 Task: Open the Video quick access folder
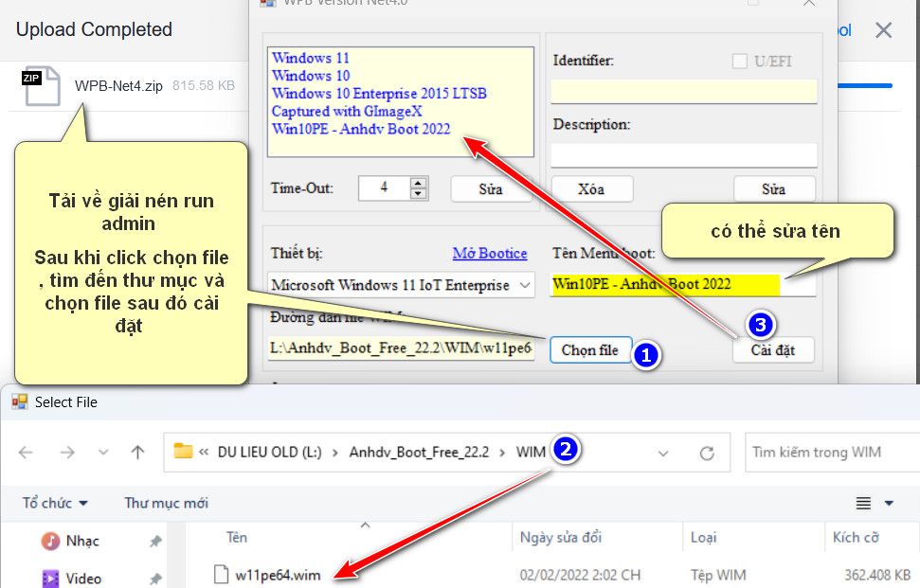(x=82, y=578)
